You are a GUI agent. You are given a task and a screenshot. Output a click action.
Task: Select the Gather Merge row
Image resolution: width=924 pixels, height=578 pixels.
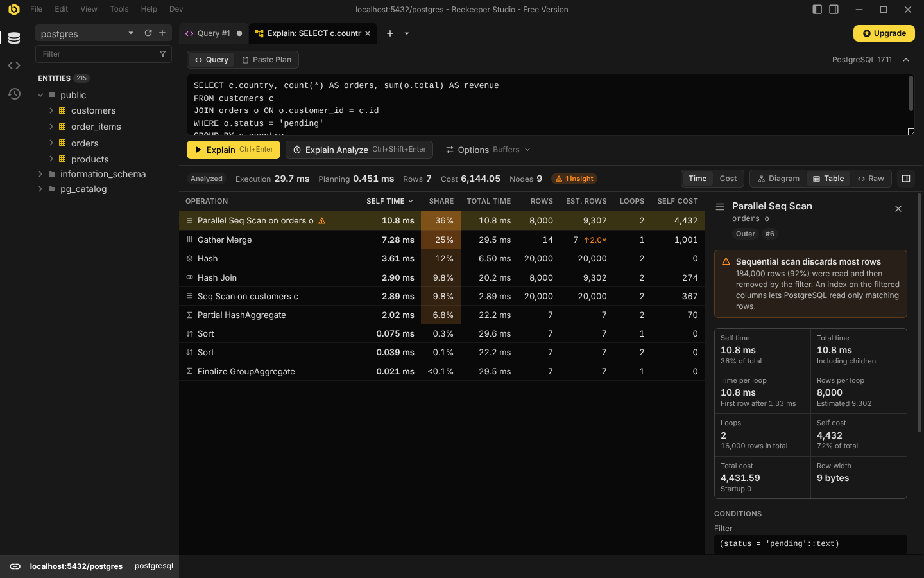click(441, 240)
